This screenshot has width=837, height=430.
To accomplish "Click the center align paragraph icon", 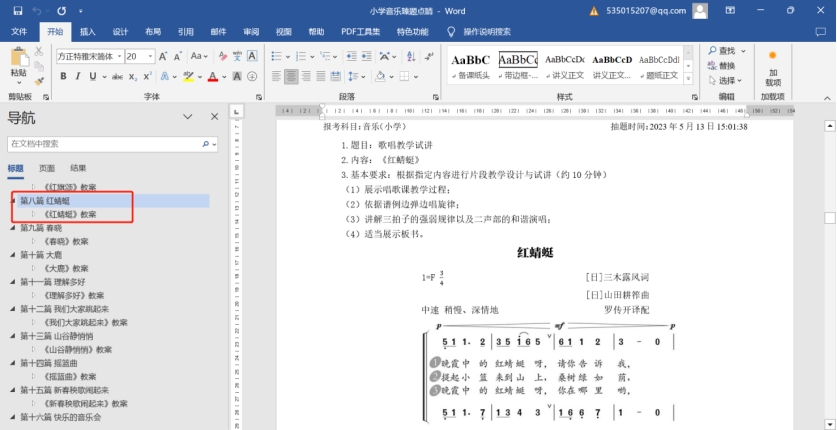I will click(292, 76).
